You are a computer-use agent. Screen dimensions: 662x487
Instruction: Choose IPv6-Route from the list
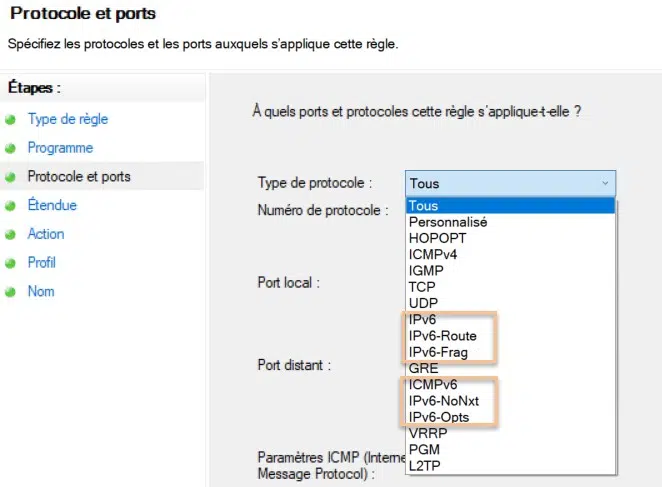coord(444,336)
